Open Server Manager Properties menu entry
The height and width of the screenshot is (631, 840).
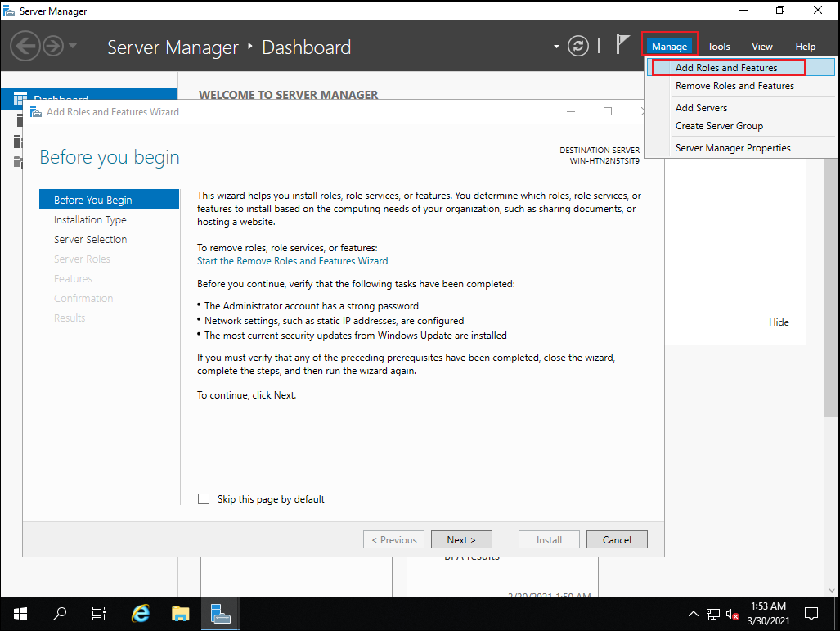741,148
